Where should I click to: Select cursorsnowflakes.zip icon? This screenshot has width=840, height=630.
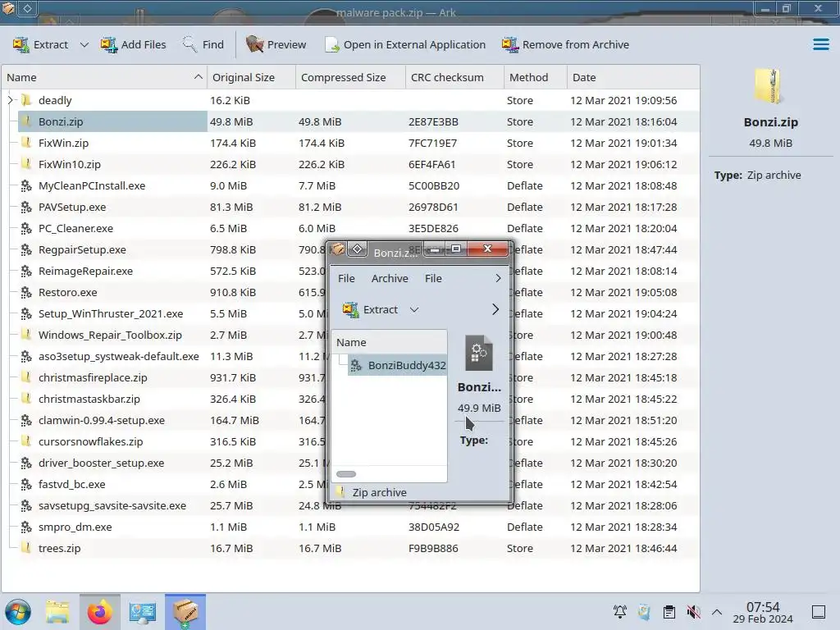pos(26,442)
